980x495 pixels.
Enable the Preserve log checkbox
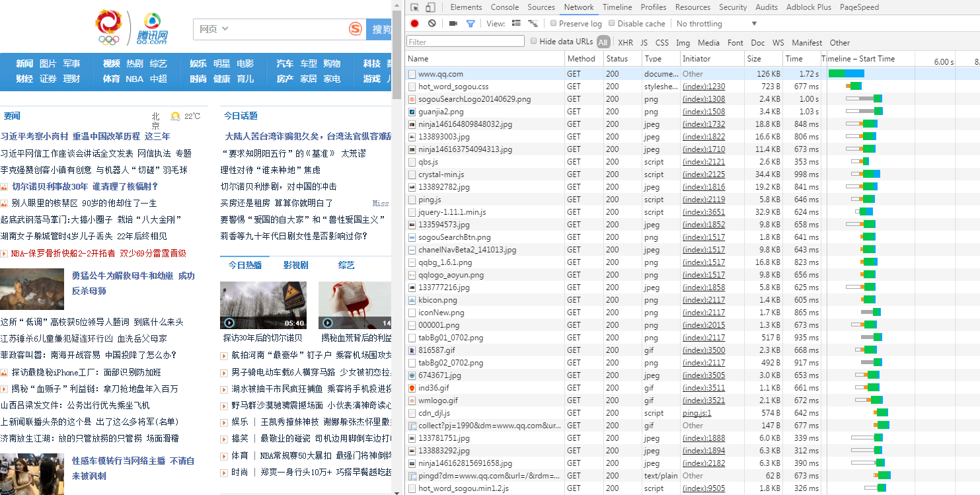click(x=554, y=23)
